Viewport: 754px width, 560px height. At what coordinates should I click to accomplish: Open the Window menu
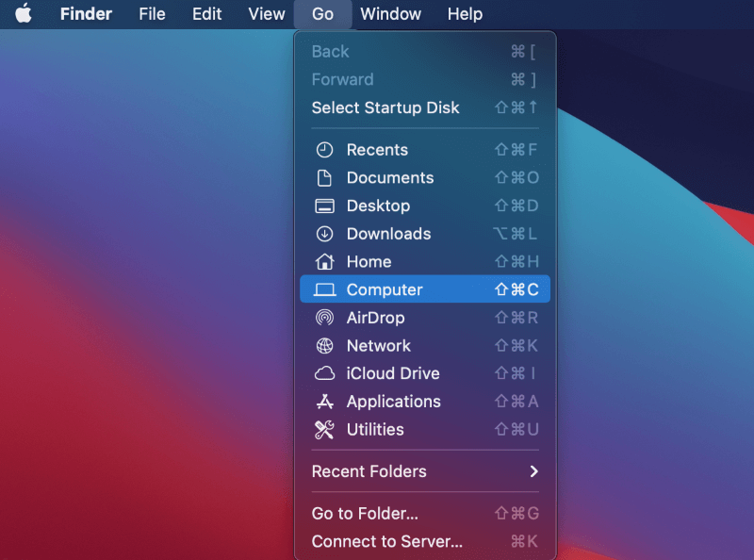tap(391, 14)
